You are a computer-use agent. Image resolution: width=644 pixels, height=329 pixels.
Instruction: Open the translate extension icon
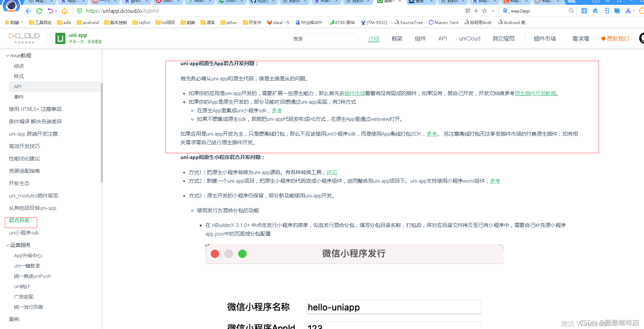584,11
